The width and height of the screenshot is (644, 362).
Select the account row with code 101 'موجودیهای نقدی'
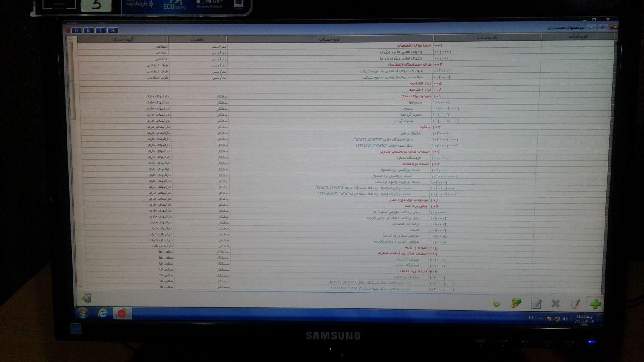click(416, 96)
